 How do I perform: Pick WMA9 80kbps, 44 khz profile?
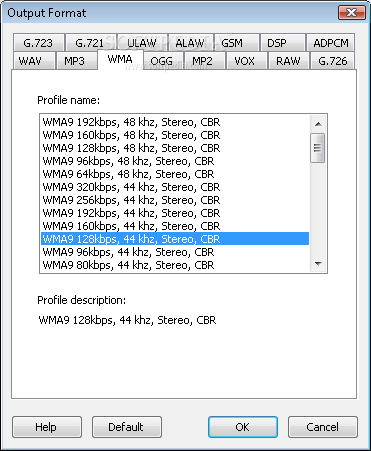point(175,265)
